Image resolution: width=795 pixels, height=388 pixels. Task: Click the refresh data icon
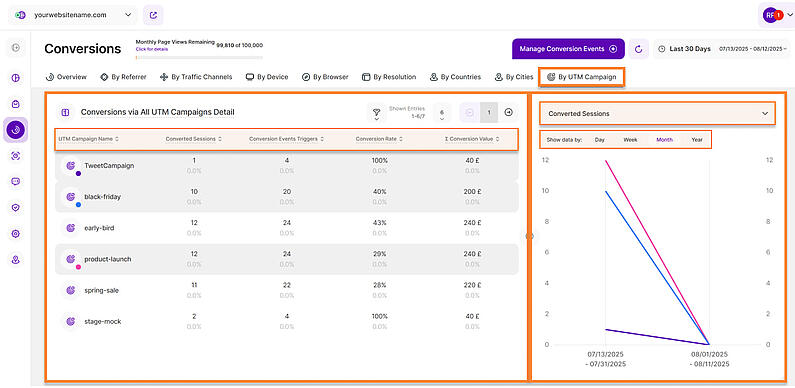pyautogui.click(x=639, y=49)
